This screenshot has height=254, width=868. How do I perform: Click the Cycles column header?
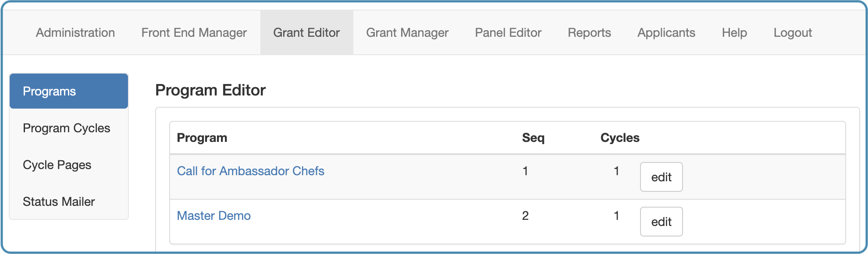tap(620, 138)
